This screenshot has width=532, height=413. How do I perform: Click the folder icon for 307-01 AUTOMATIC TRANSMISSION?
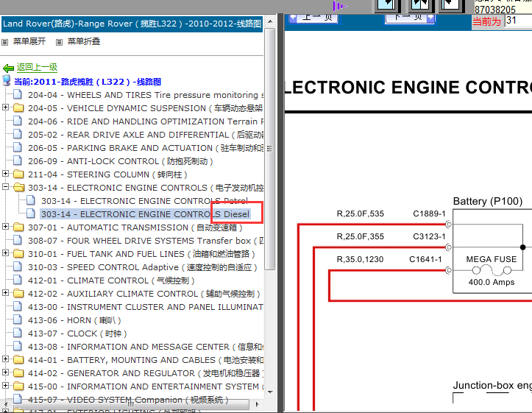click(x=18, y=227)
